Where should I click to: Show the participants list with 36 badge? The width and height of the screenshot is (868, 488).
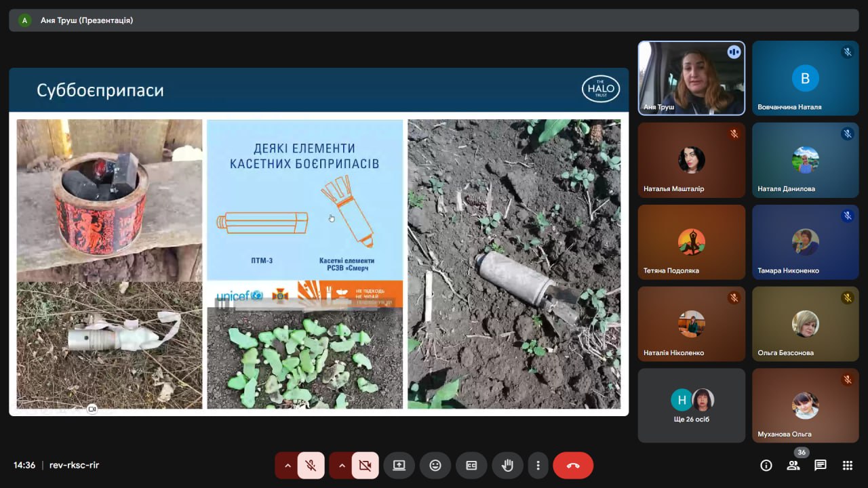pos(793,465)
